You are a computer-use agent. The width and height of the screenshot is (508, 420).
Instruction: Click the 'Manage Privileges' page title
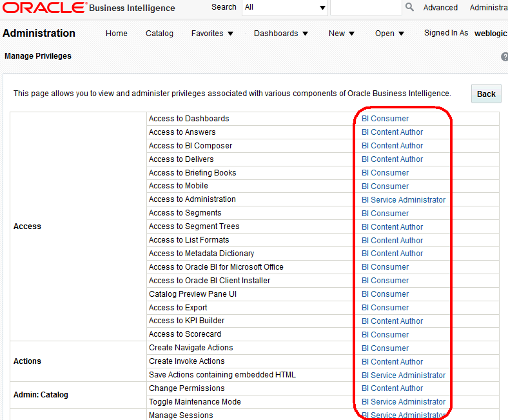tap(38, 56)
